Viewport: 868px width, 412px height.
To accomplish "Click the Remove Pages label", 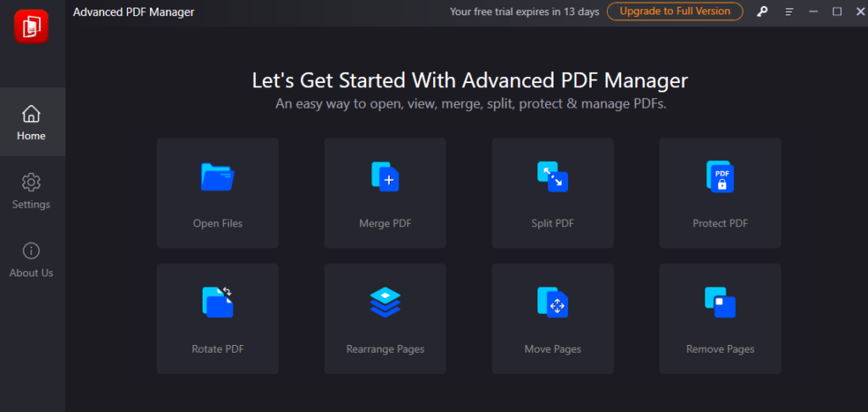I will (721, 349).
